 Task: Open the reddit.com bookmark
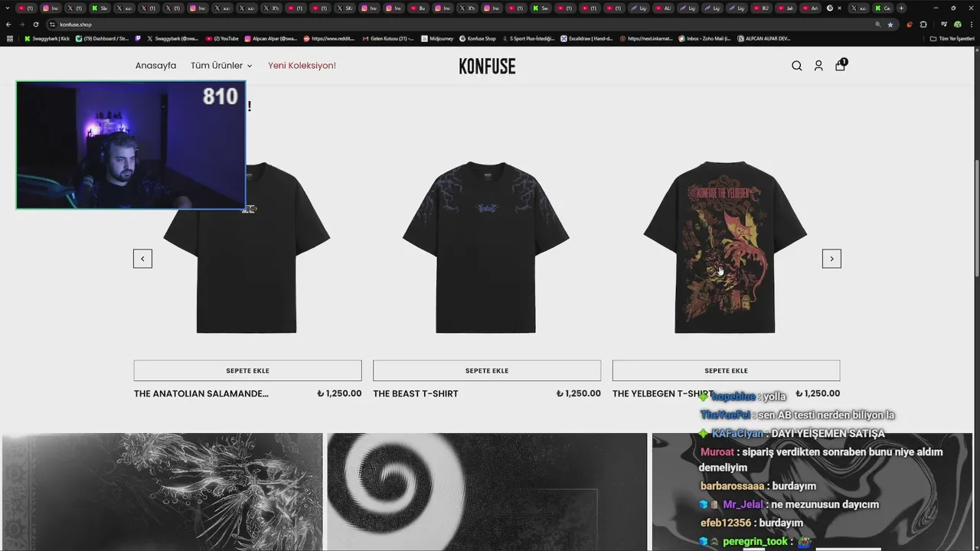pyautogui.click(x=329, y=38)
